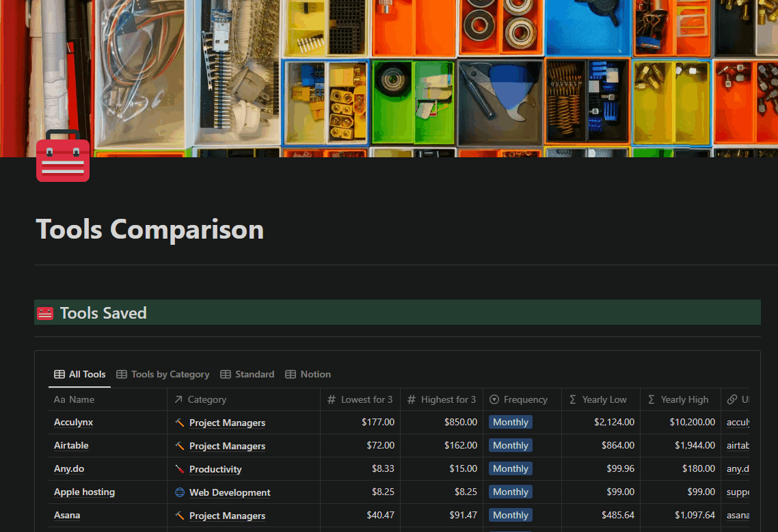Open the Airtable page link
This screenshot has height=532, width=778.
71,446
